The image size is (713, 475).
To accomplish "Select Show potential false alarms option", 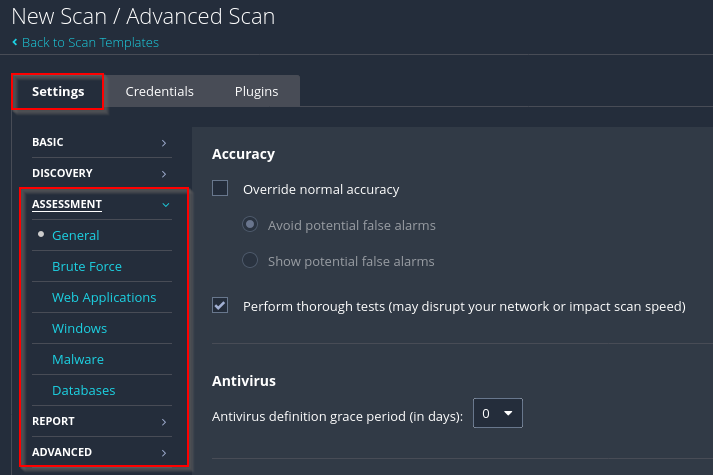I will tap(251, 261).
